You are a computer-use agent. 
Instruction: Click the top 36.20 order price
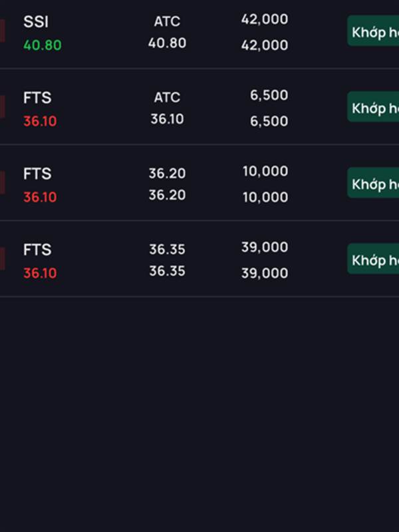(x=167, y=174)
